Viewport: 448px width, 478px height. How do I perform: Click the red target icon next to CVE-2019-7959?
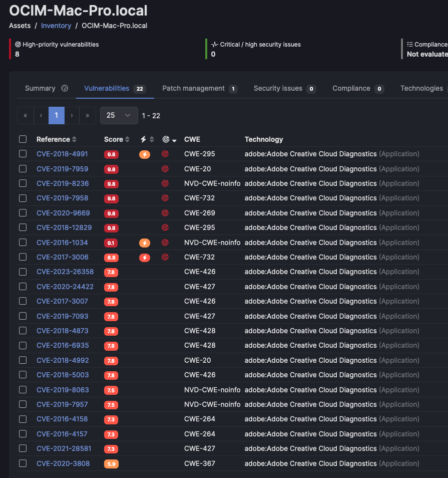(x=165, y=169)
